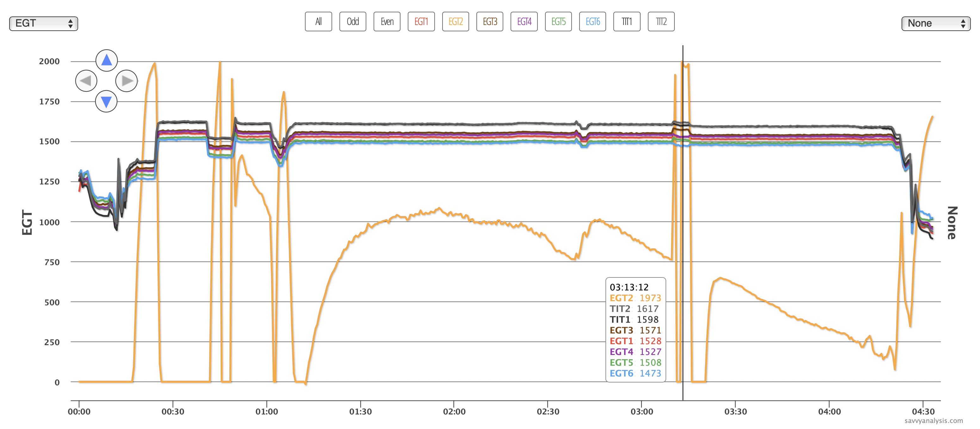980x429 pixels.
Task: Click the 00:30 time axis label
Action: [x=173, y=412]
